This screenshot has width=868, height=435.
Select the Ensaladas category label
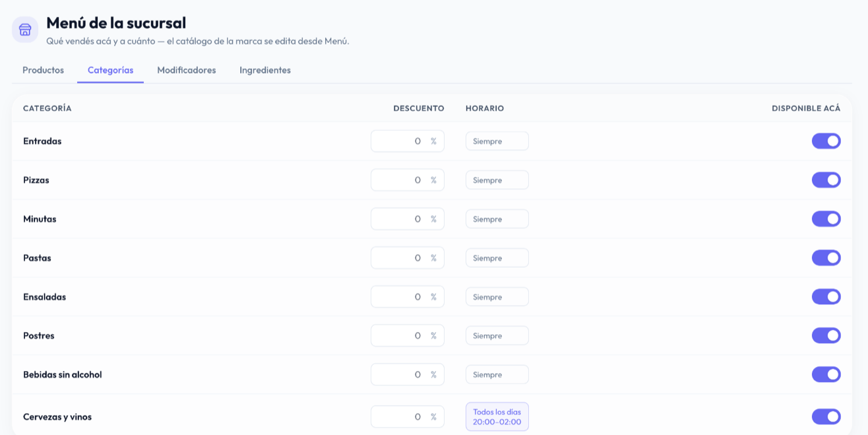click(x=44, y=297)
